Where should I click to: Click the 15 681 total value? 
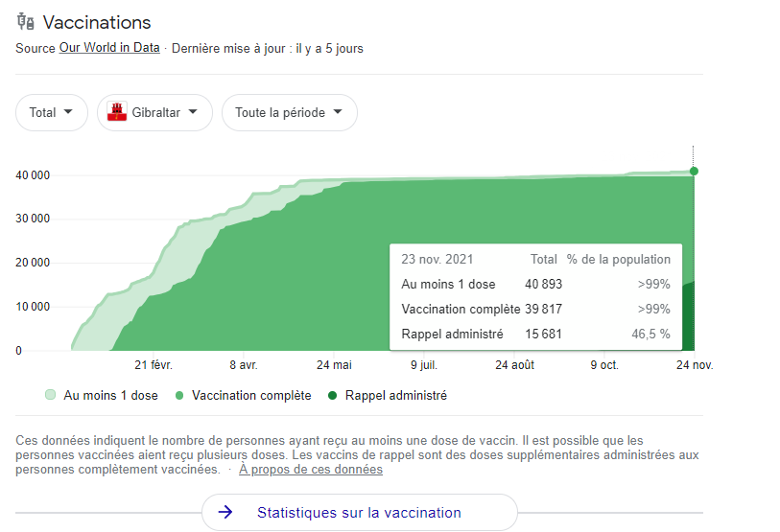point(543,334)
